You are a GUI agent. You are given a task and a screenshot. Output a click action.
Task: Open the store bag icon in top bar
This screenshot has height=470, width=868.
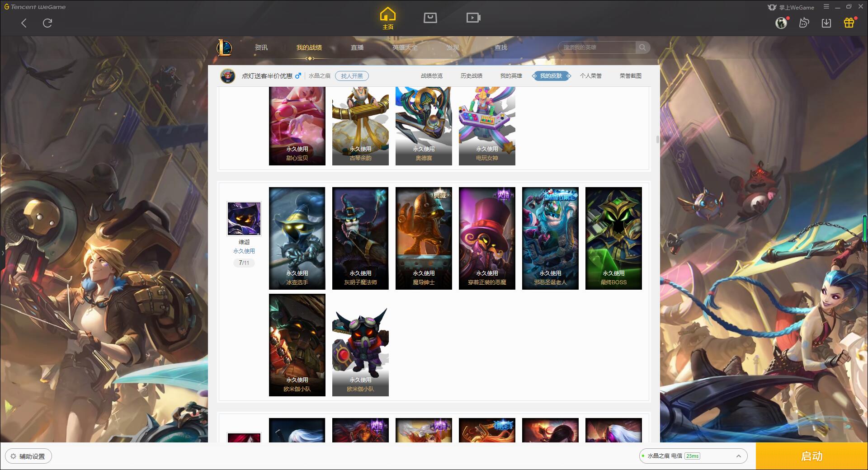click(430, 18)
